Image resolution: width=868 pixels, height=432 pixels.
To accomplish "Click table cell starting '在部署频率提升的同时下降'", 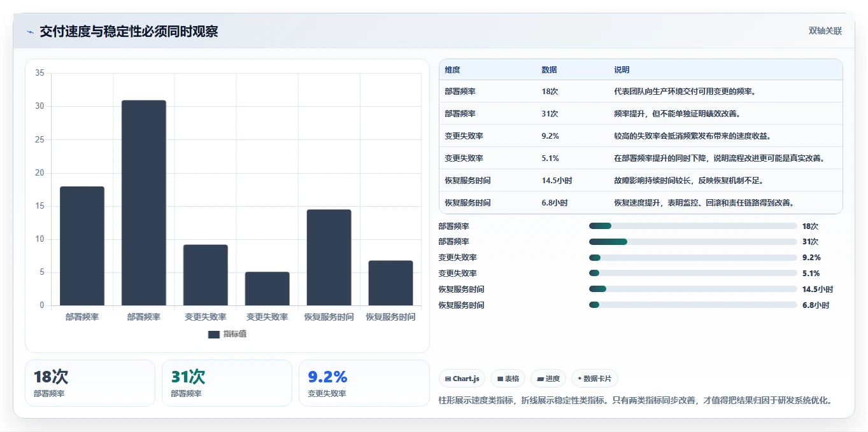I will pyautogui.click(x=720, y=158).
